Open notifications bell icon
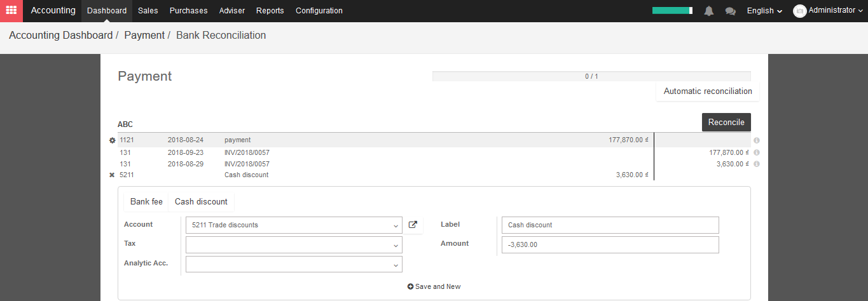 [709, 11]
